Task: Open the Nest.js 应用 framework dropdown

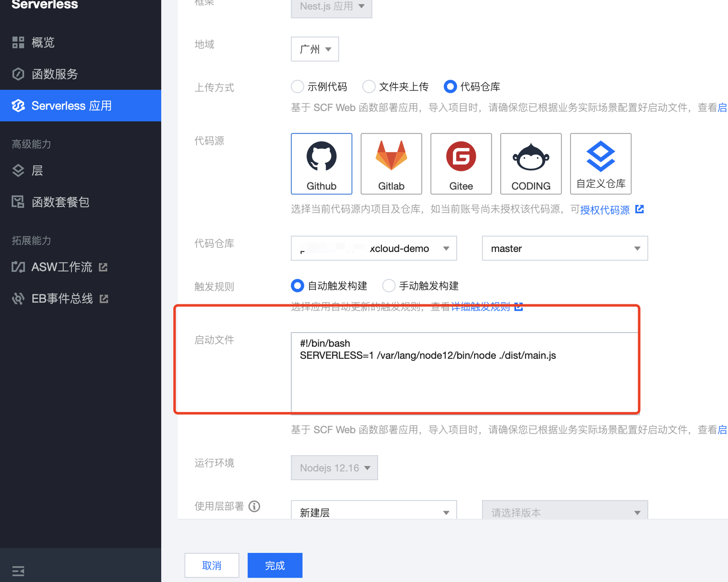Action: click(331, 7)
